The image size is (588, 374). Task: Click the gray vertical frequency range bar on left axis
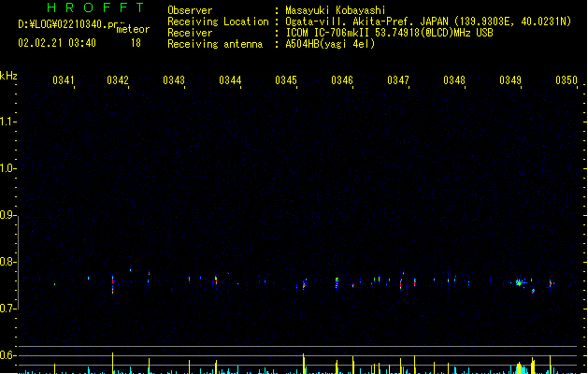18,262
